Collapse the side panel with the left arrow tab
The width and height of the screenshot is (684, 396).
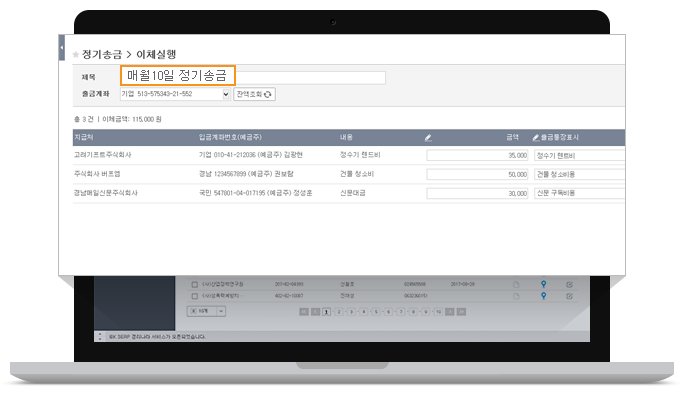(x=62, y=48)
